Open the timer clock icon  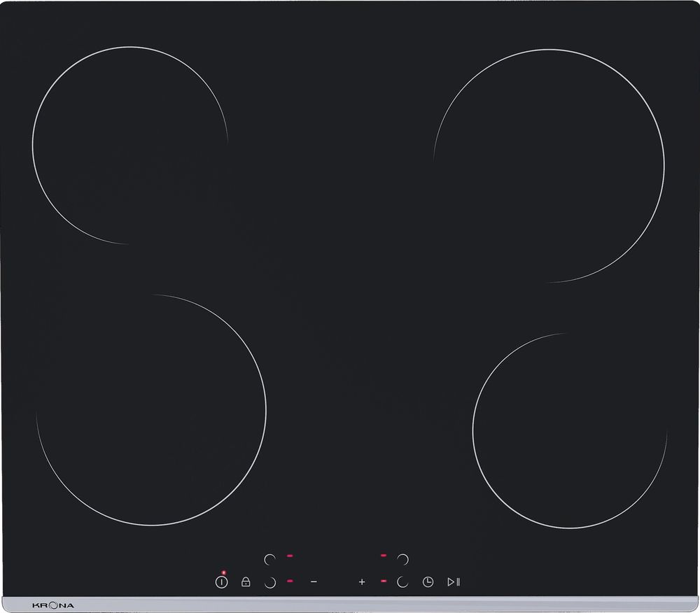pos(428,582)
